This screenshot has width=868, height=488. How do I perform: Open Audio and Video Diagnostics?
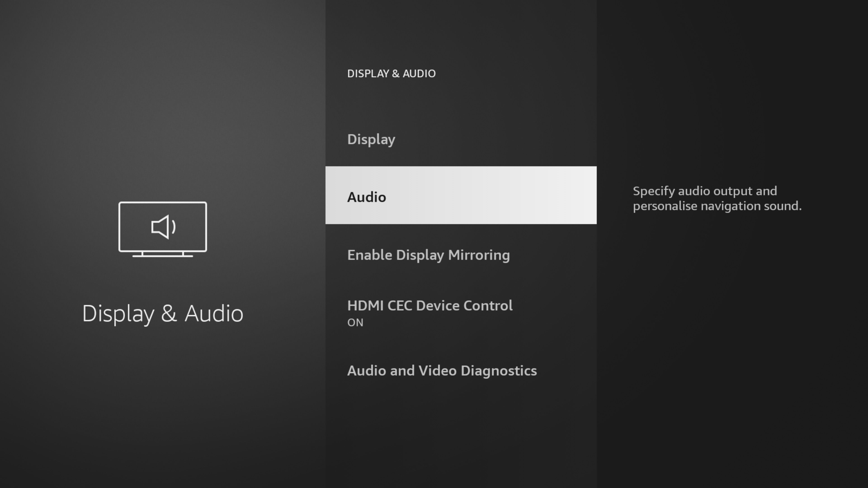442,370
